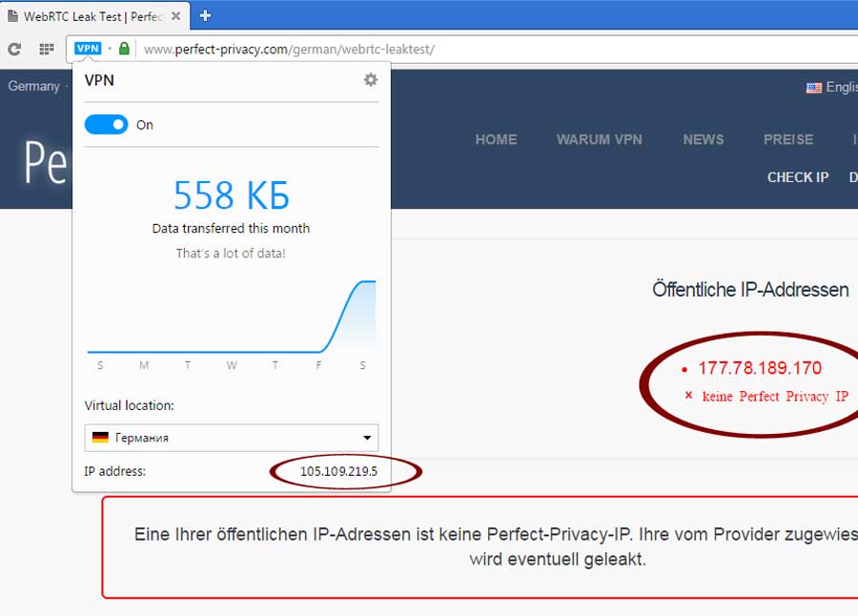Image resolution: width=858 pixels, height=616 pixels.
Task: Open a new tab with plus button
Action: [205, 15]
